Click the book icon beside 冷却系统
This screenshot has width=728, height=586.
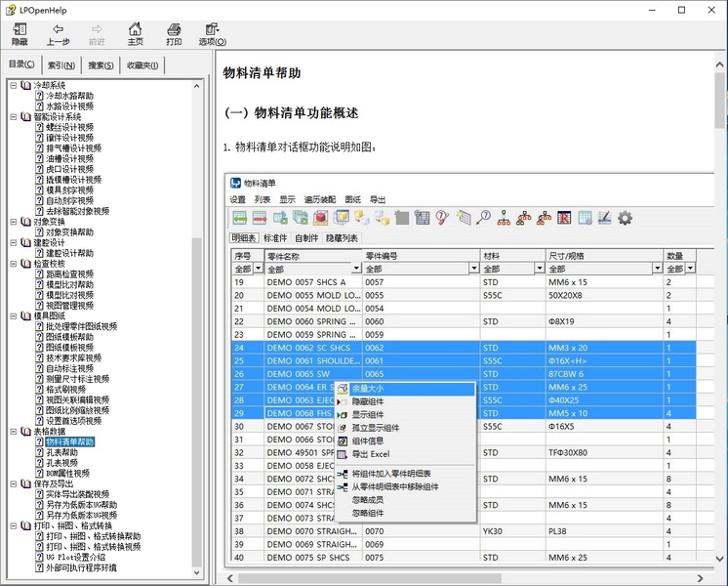point(25,86)
